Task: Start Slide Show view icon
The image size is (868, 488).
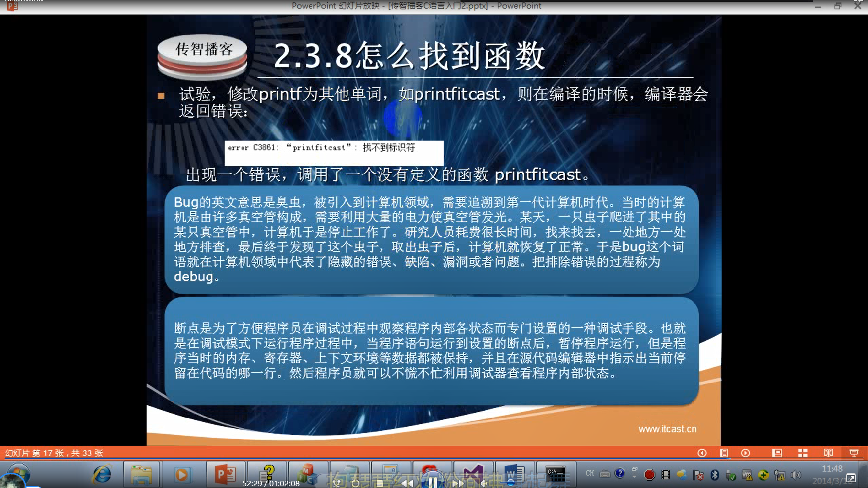Action: point(854,453)
